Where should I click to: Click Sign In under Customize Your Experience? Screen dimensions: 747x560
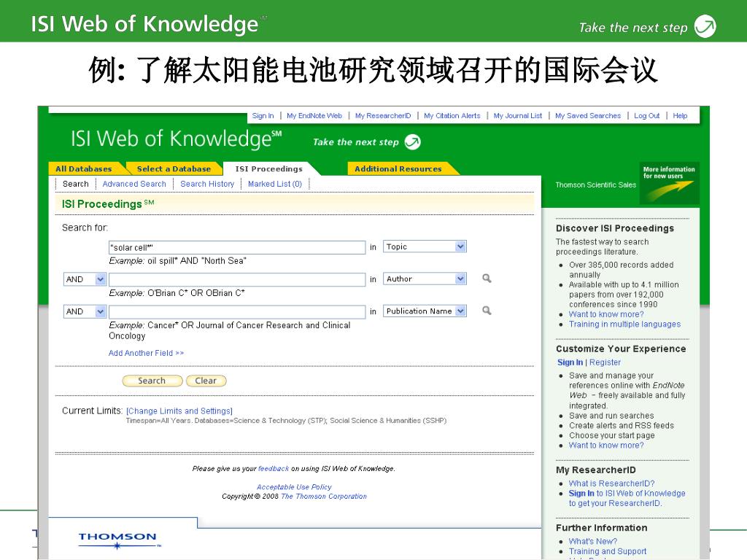570,362
